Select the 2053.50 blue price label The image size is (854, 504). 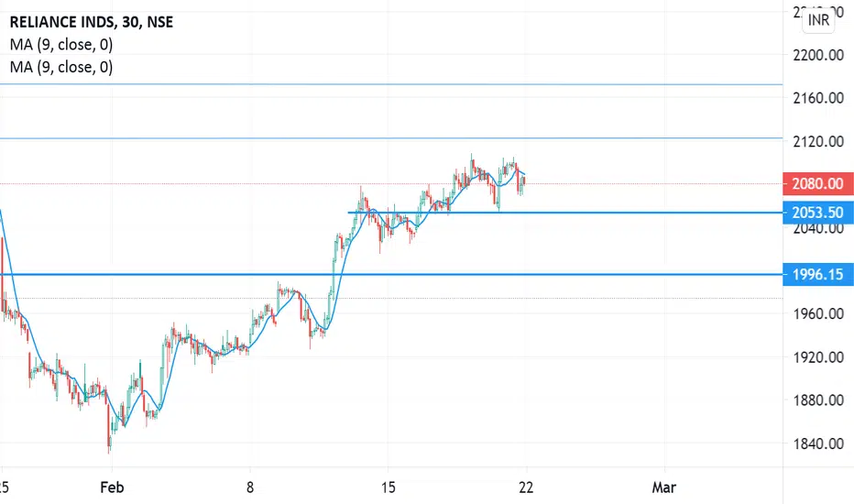[x=818, y=213]
